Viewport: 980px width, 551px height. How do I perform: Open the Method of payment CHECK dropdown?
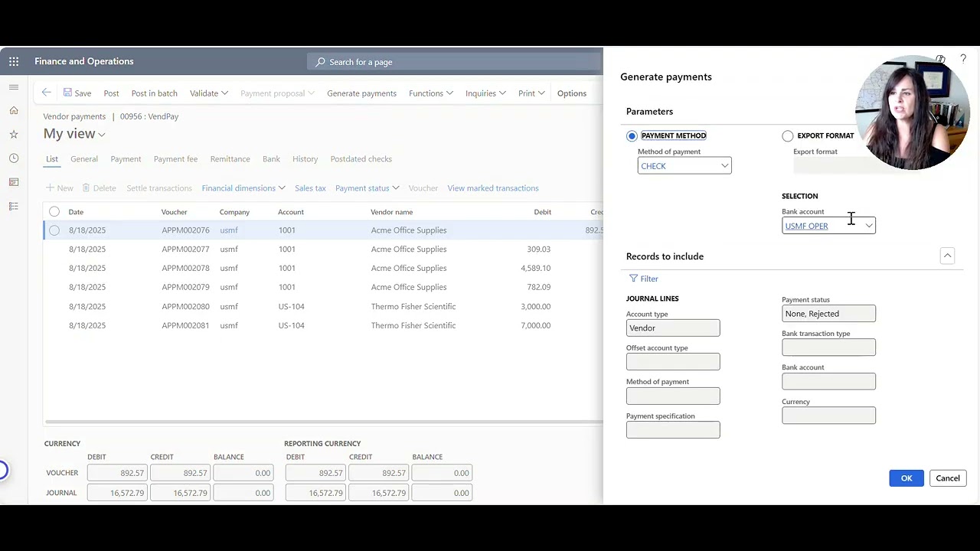point(724,166)
